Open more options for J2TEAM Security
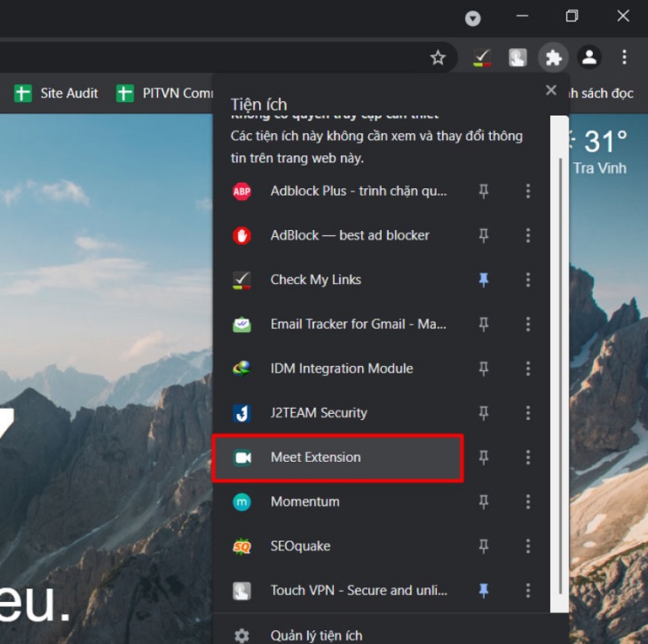The width and height of the screenshot is (648, 644). [528, 413]
